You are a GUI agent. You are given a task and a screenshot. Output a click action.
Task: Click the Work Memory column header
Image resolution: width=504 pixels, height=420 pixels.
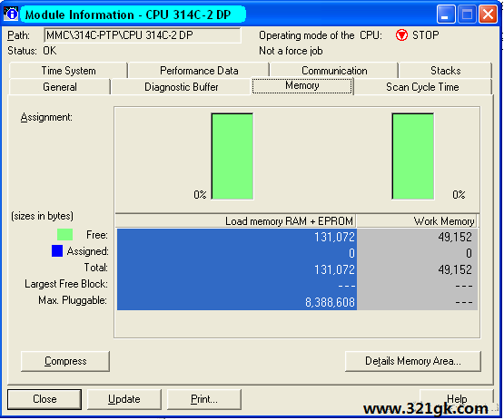pyautogui.click(x=417, y=221)
